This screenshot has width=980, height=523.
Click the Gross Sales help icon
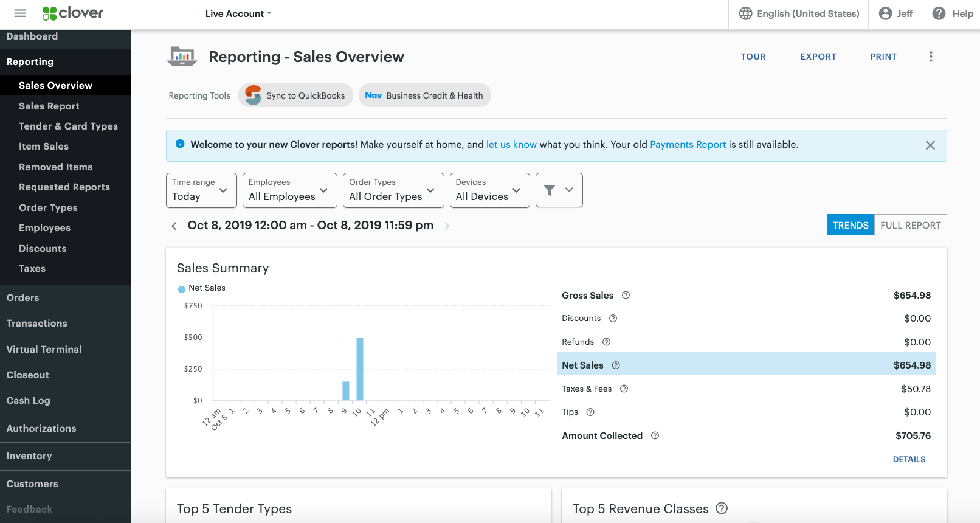point(626,296)
